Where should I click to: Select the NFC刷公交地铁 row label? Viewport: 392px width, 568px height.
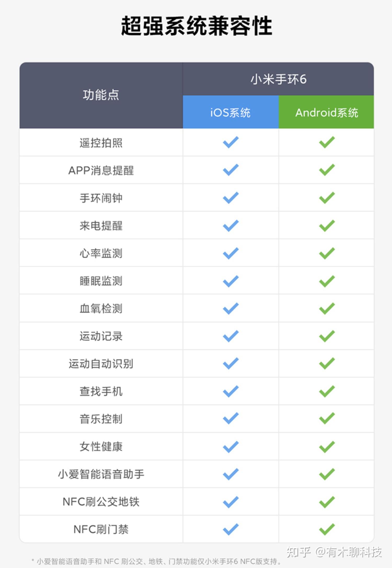(101, 502)
